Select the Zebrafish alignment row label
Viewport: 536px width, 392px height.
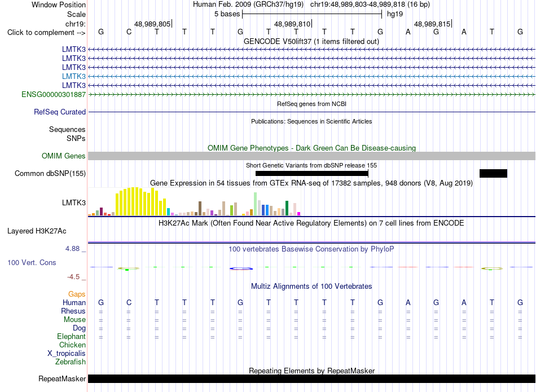tap(71, 362)
